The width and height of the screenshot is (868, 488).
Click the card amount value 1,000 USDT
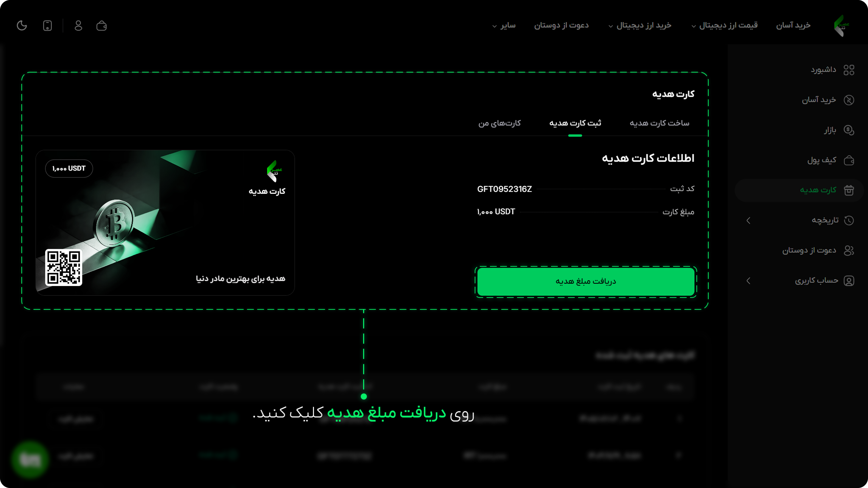(x=496, y=212)
